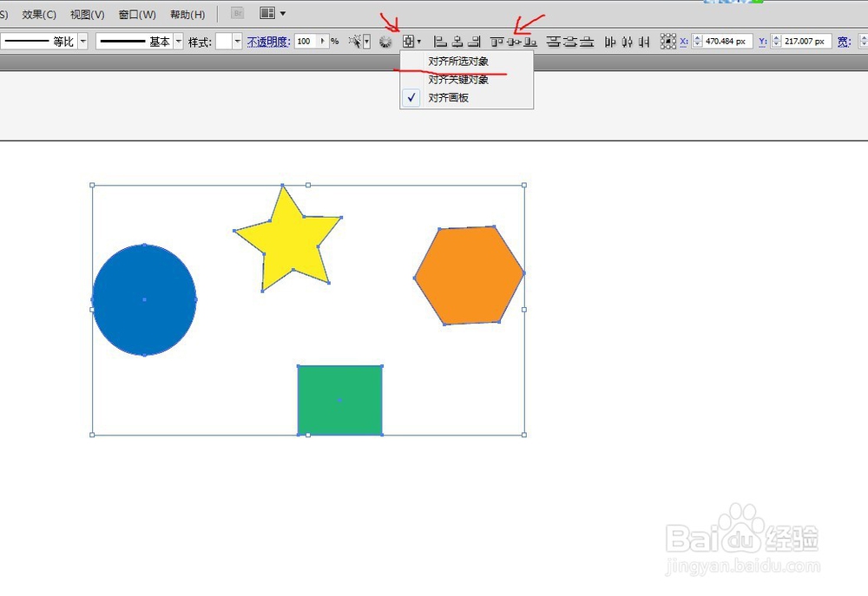
Task: Open the arrange documents layout icon
Action: tap(267, 13)
